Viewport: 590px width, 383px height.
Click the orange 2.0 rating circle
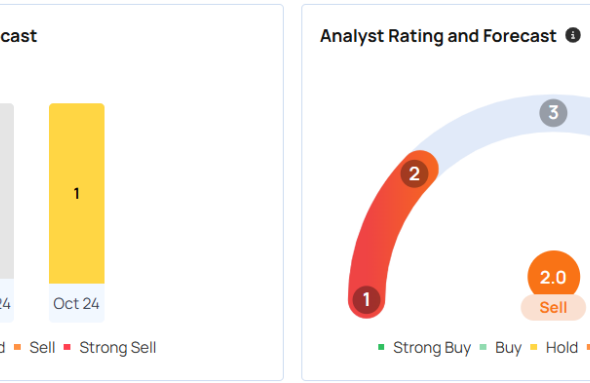pyautogui.click(x=554, y=276)
